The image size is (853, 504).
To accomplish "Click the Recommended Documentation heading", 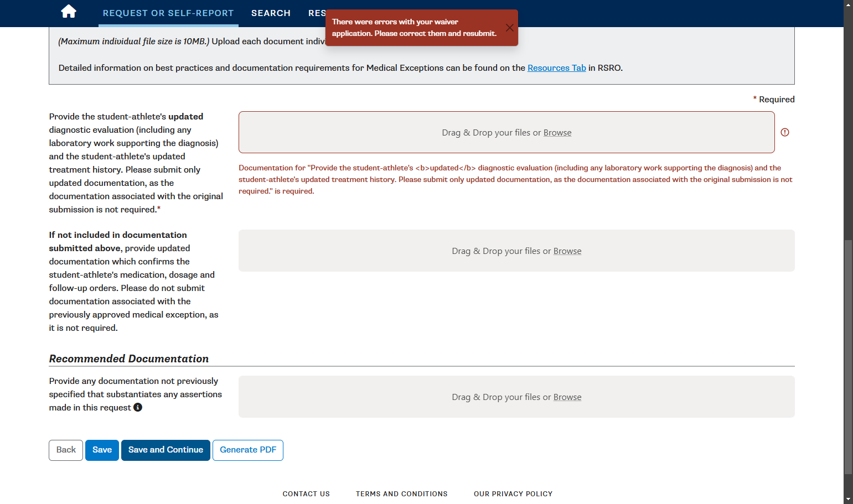I will click(129, 358).
